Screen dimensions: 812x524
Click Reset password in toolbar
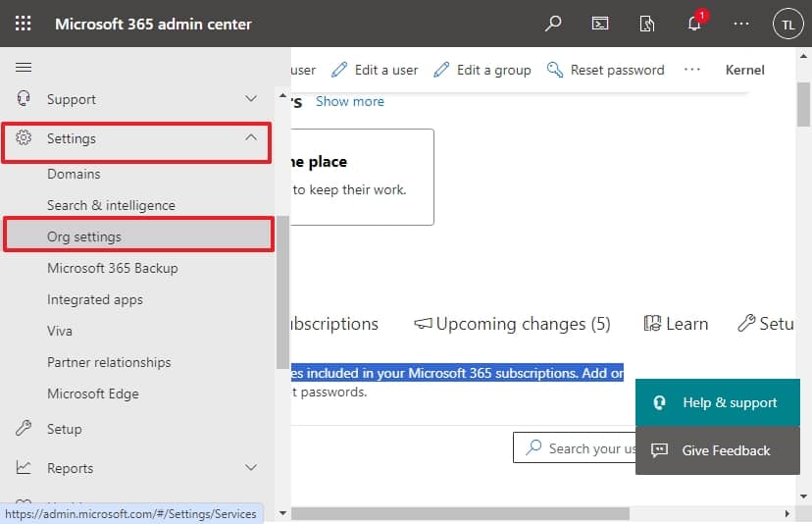point(605,70)
